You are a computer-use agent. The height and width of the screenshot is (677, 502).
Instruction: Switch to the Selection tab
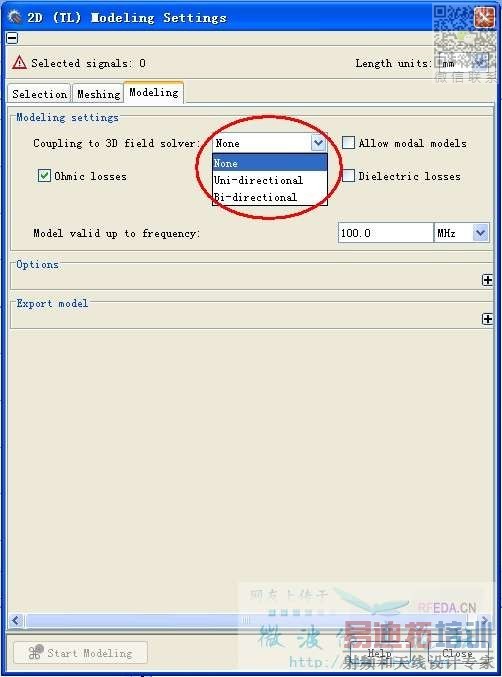click(x=39, y=94)
